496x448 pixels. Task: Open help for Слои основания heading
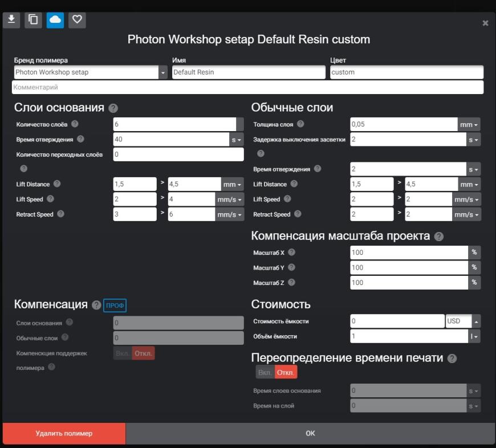113,108
